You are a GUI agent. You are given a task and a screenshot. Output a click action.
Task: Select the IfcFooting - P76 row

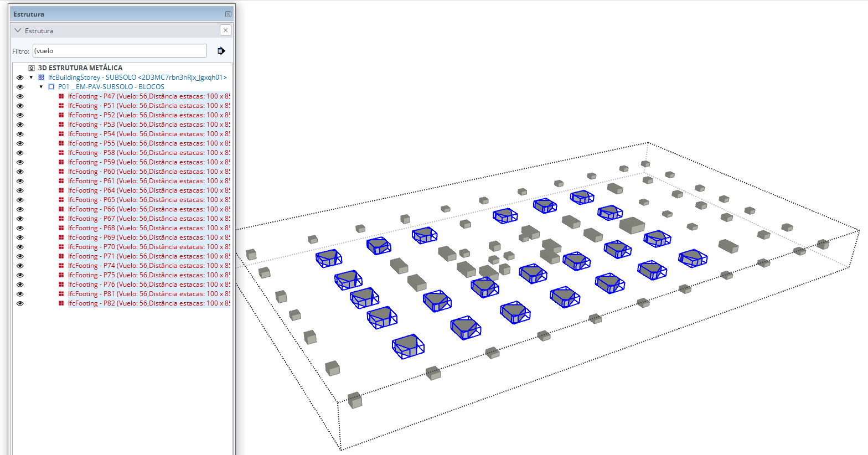[x=149, y=285]
